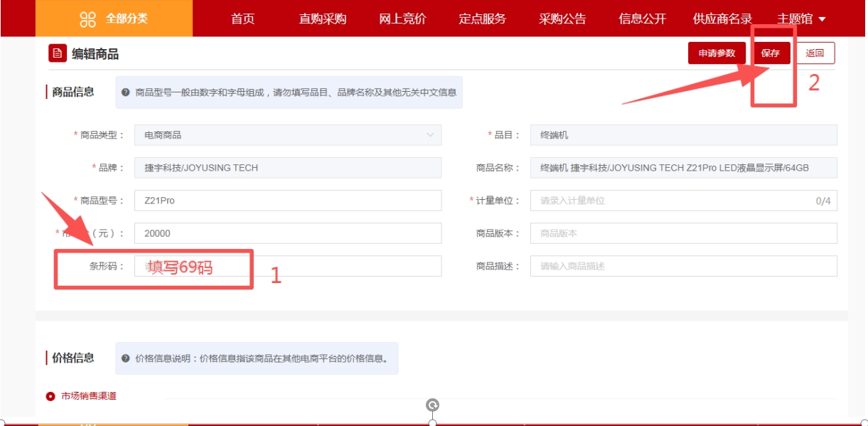Select the 商品描述 input box
The image size is (868, 426).
683,266
